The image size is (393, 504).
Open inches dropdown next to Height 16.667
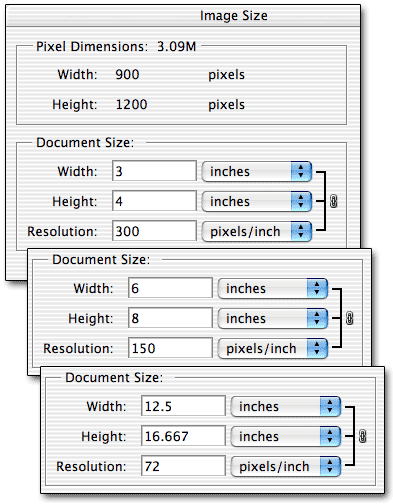coord(286,436)
